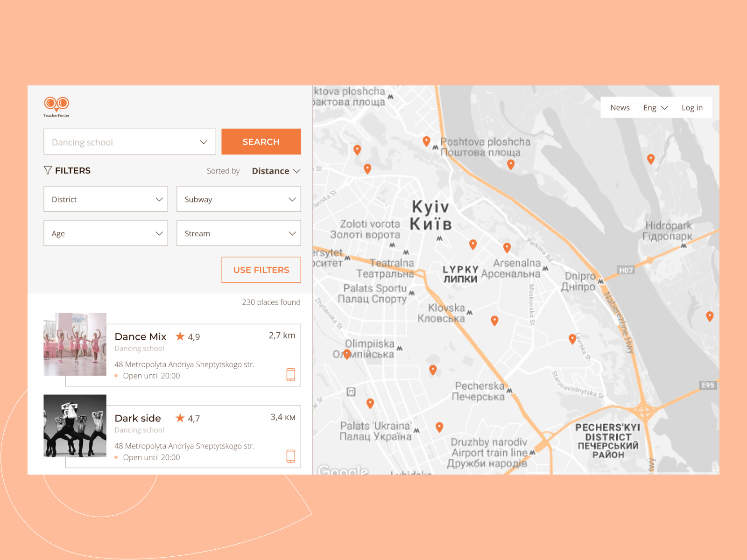This screenshot has width=747, height=560.
Task: Click the map pin near Palats 'Ukraina'
Action: [439, 427]
